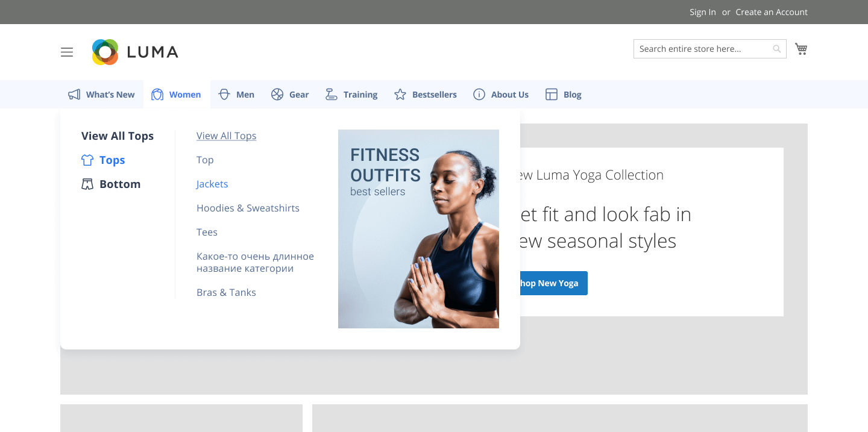Open the hamburger menu icon
Screen dimensions: 868x432
[67, 52]
